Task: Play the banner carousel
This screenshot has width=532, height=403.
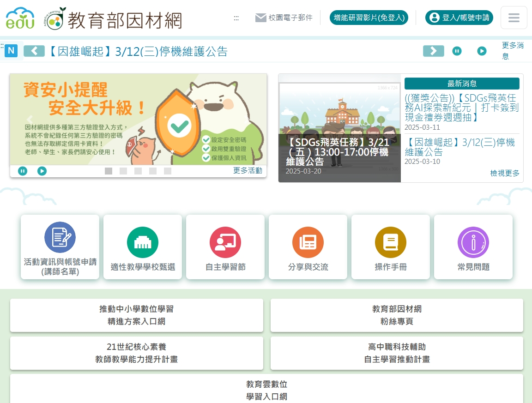Action: point(42,171)
